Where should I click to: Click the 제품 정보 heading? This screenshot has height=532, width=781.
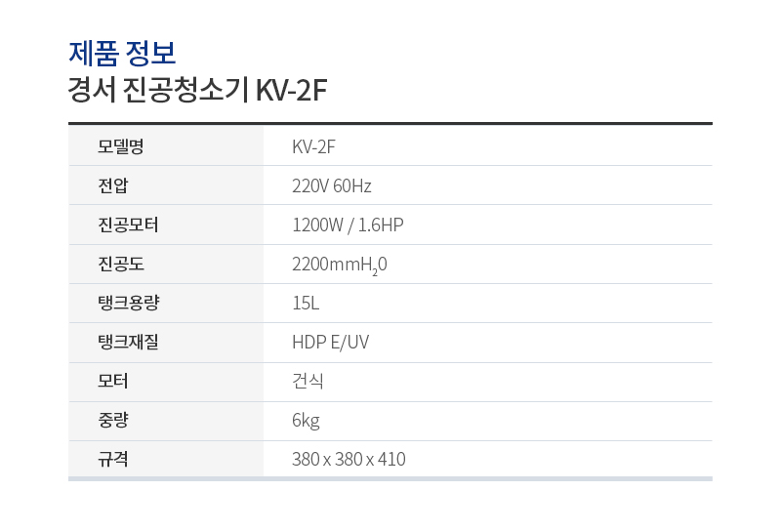coord(122,51)
